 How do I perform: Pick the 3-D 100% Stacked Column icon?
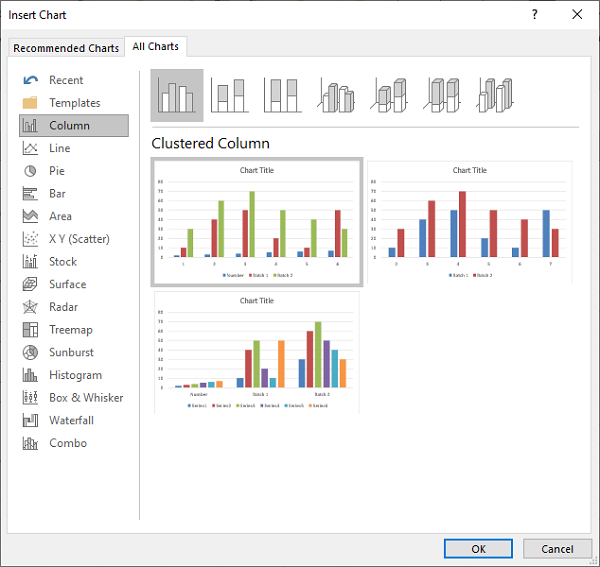tap(443, 95)
